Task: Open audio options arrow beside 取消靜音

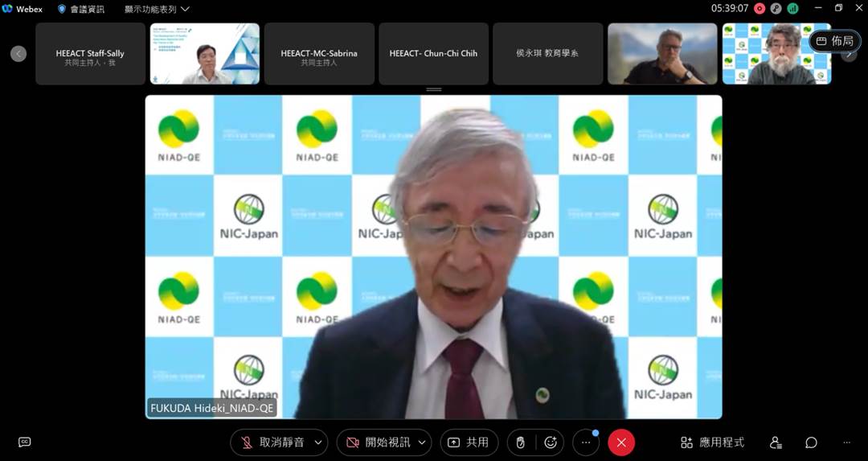Action: tap(318, 442)
